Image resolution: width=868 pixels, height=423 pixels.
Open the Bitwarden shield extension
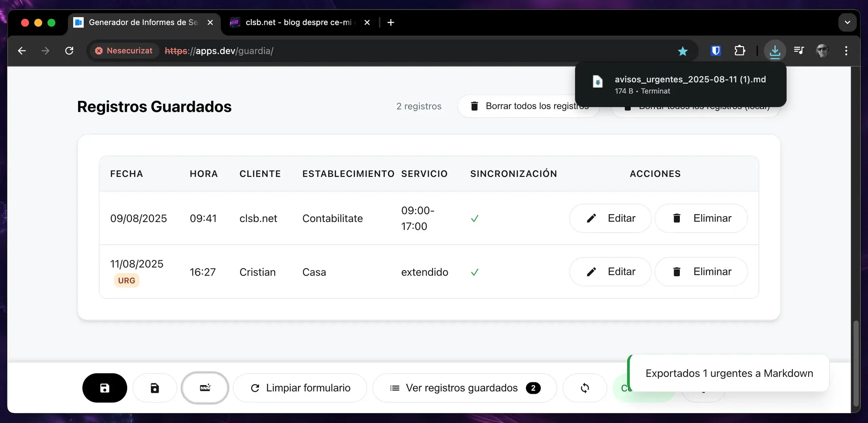click(x=715, y=51)
